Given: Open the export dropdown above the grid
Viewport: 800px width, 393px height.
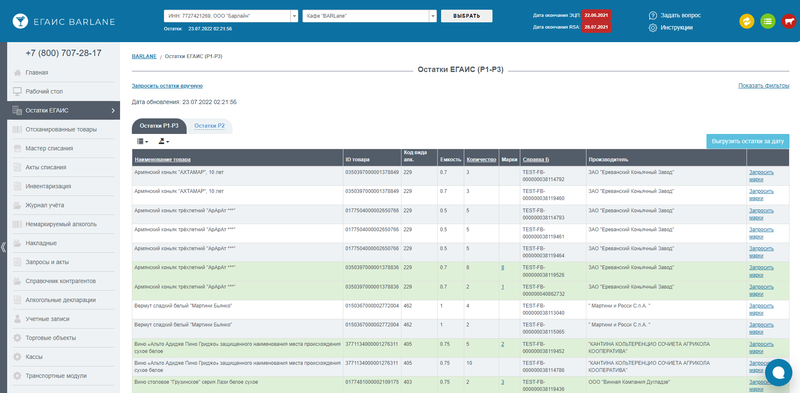Looking at the screenshot, I should [163, 141].
